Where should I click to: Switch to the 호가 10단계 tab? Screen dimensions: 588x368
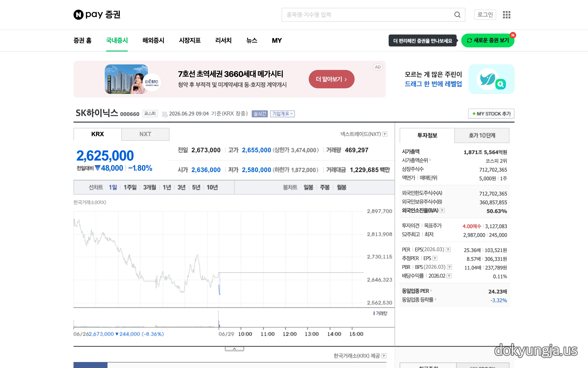pos(482,135)
